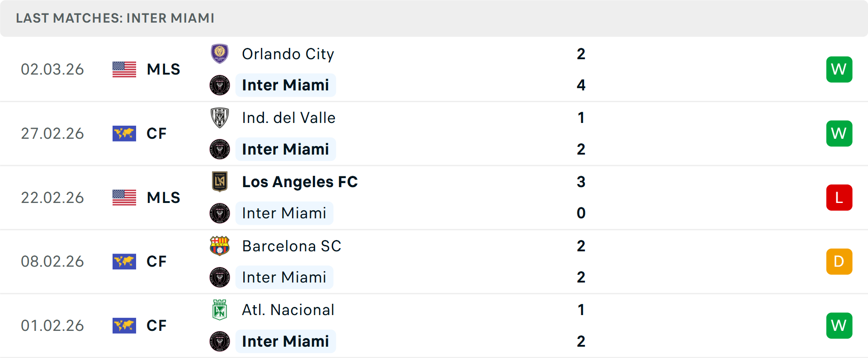Open the Los Angeles FC crest
This screenshot has width=868, height=358.
tap(220, 182)
